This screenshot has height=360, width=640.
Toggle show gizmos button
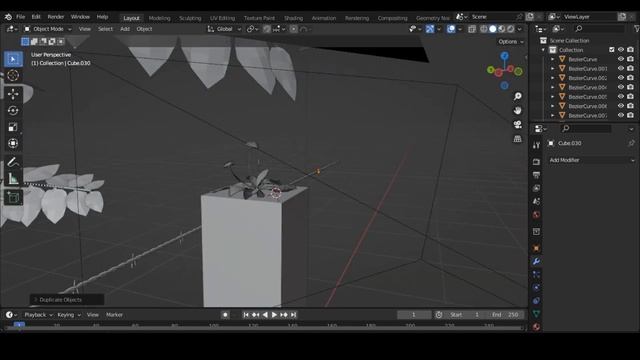(x=430, y=29)
